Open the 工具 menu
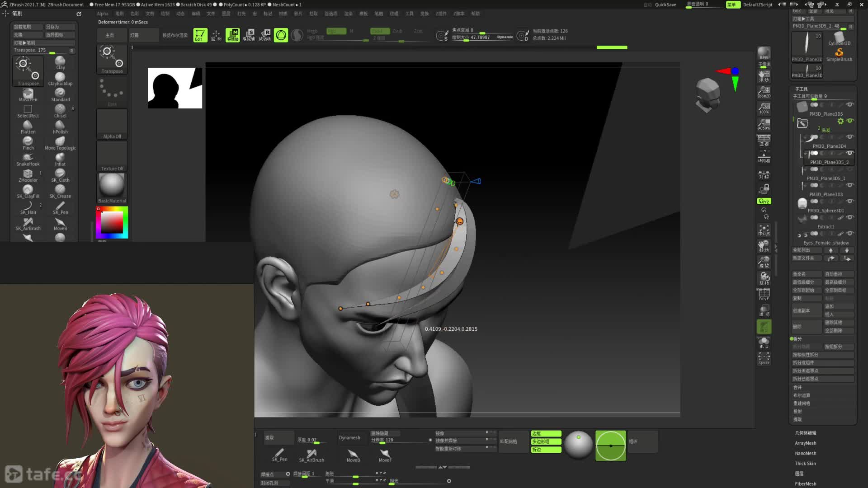 pos(409,14)
